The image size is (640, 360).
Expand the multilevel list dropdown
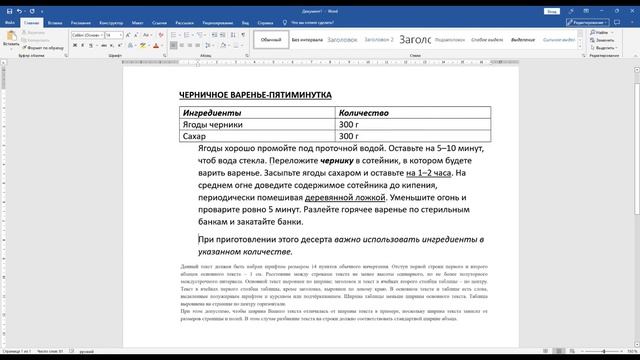[205, 35]
